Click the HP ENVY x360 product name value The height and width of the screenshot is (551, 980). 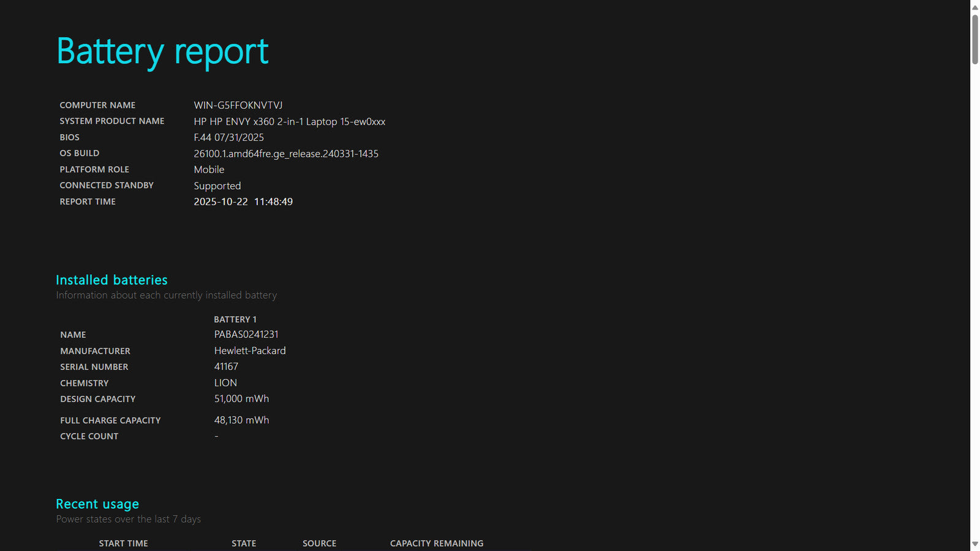point(290,122)
